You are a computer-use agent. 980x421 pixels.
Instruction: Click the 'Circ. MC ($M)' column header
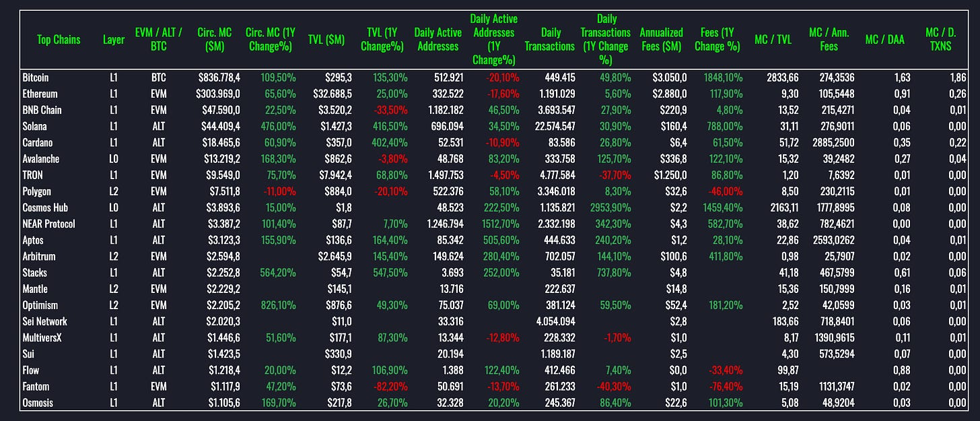pos(215,40)
